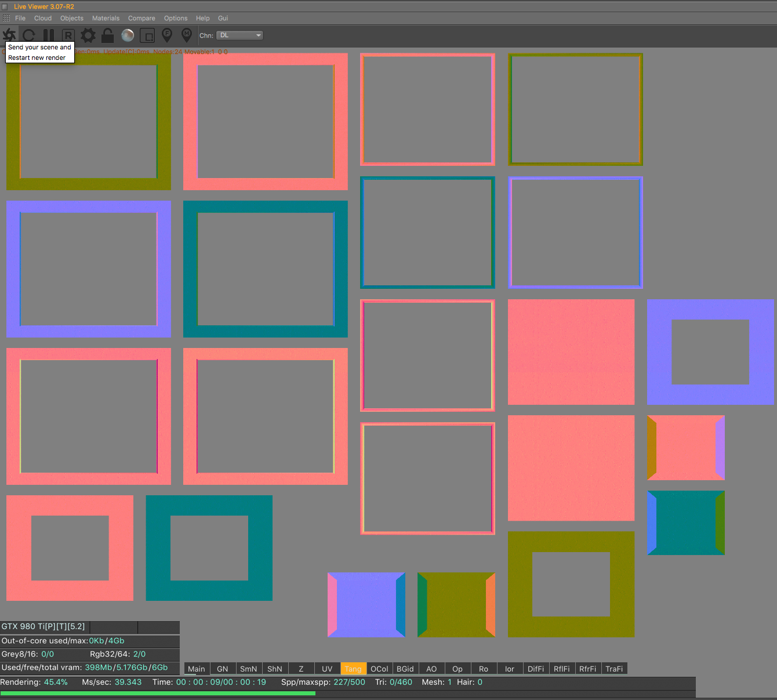Switch to the ShN pass tab
The image size is (777, 700).
coord(275,669)
